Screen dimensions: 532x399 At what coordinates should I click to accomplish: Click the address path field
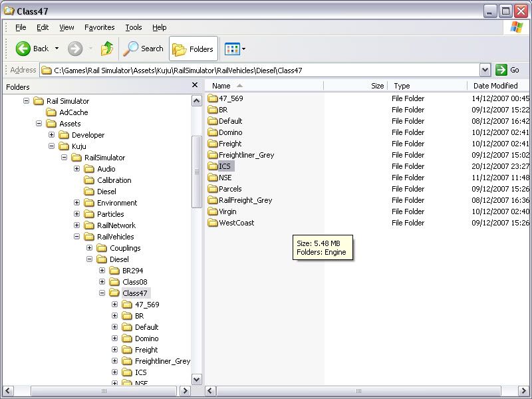click(259, 70)
